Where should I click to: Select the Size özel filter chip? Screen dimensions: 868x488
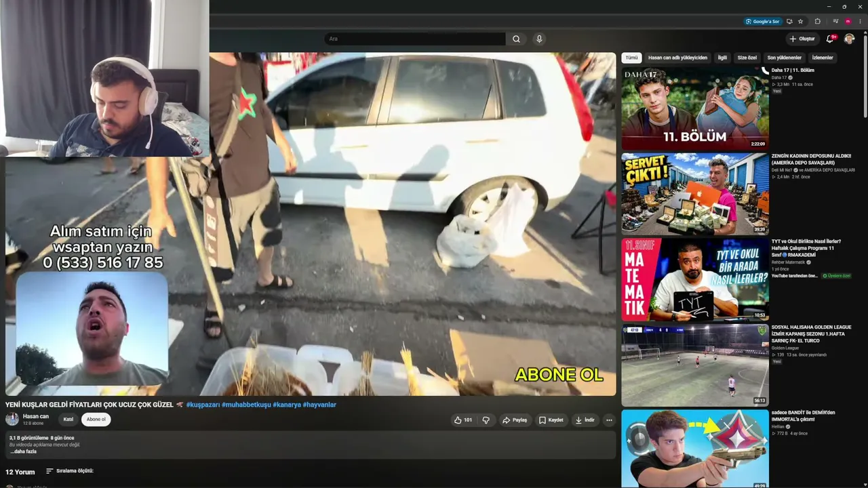(747, 58)
